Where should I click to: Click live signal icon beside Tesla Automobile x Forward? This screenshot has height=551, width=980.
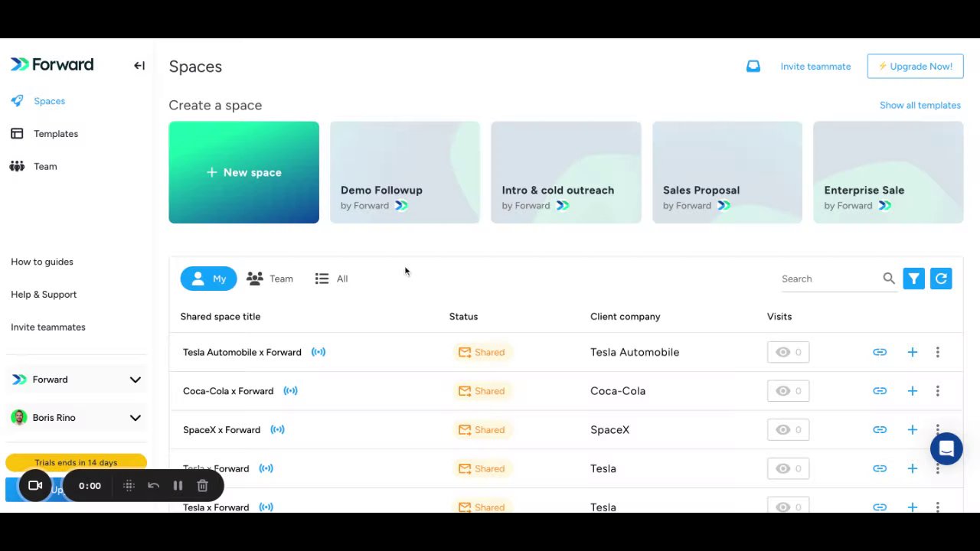[x=318, y=352]
